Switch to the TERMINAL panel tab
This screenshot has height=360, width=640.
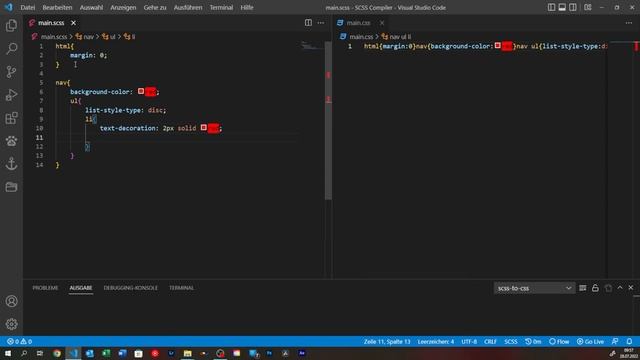tap(182, 288)
